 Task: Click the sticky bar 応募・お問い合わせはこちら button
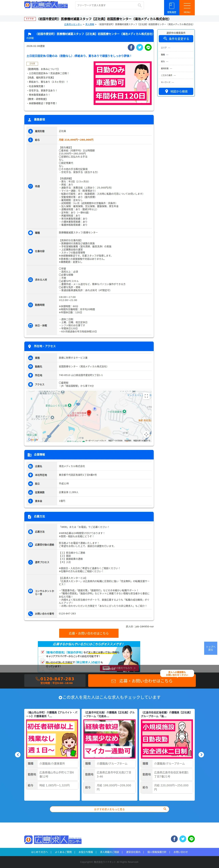click(x=142, y=681)
